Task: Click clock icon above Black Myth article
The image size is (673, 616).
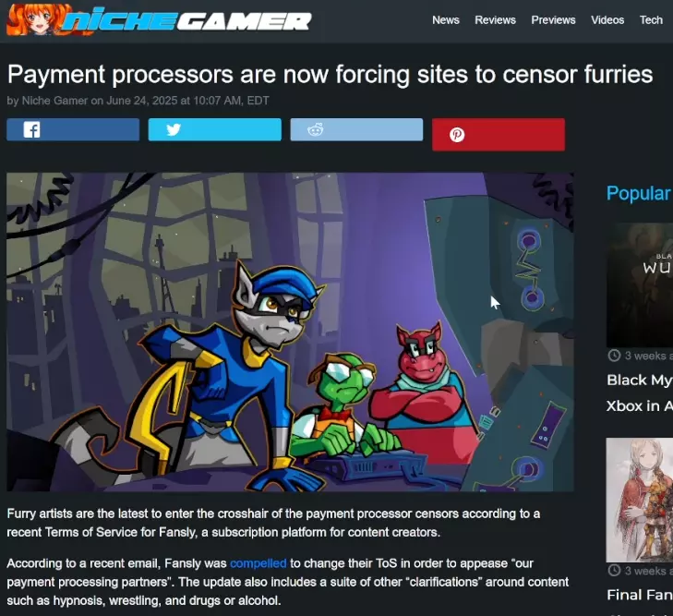Action: (x=614, y=356)
